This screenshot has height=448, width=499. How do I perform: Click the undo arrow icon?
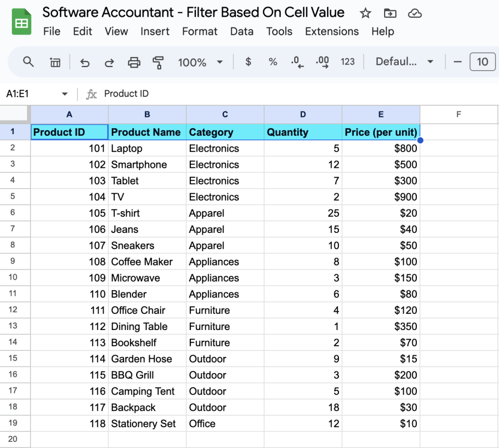(x=85, y=62)
